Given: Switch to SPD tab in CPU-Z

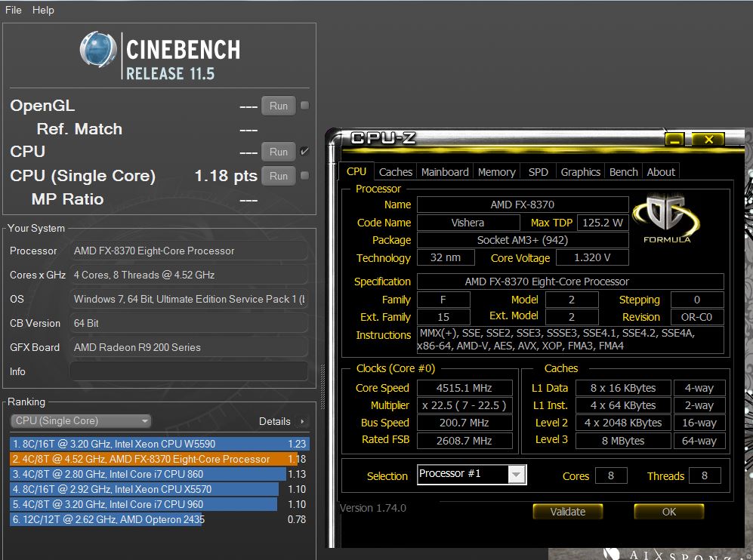Looking at the screenshot, I should pyautogui.click(x=538, y=172).
